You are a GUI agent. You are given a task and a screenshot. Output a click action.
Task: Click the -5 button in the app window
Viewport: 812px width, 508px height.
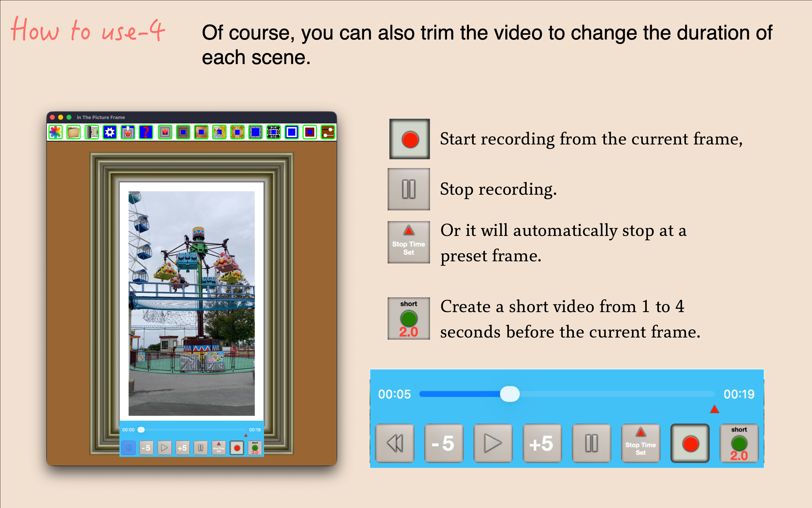tap(146, 448)
